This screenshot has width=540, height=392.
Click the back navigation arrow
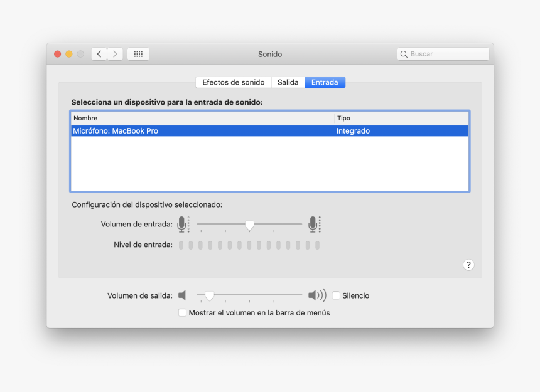point(99,53)
